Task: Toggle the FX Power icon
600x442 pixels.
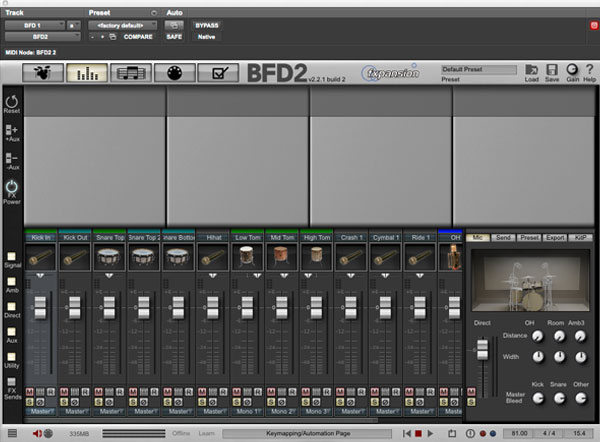Action: click(x=11, y=192)
